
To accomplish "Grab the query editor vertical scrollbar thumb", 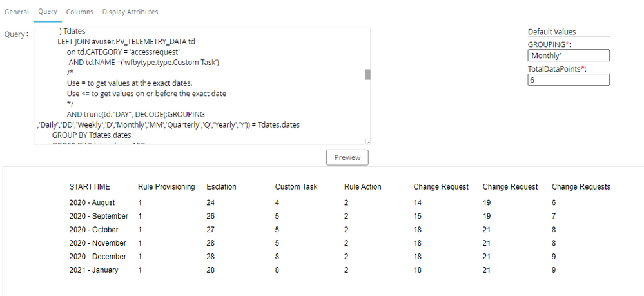I will pyautogui.click(x=367, y=74).
